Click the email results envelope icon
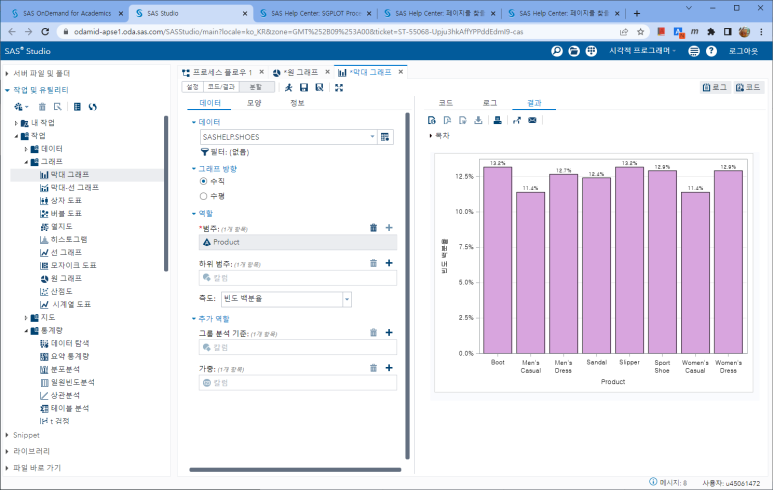This screenshot has width=773, height=490. tap(532, 120)
